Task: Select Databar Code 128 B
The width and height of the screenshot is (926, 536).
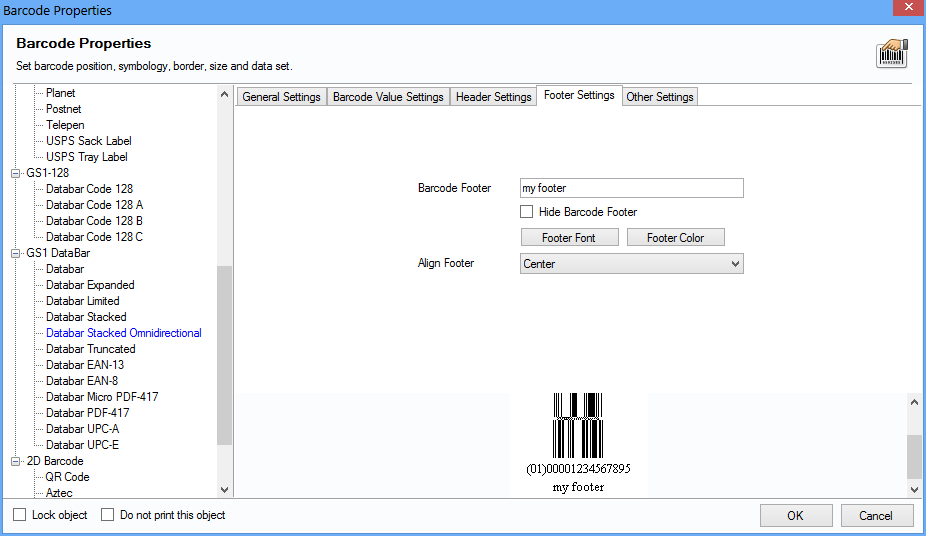Action: coord(94,221)
